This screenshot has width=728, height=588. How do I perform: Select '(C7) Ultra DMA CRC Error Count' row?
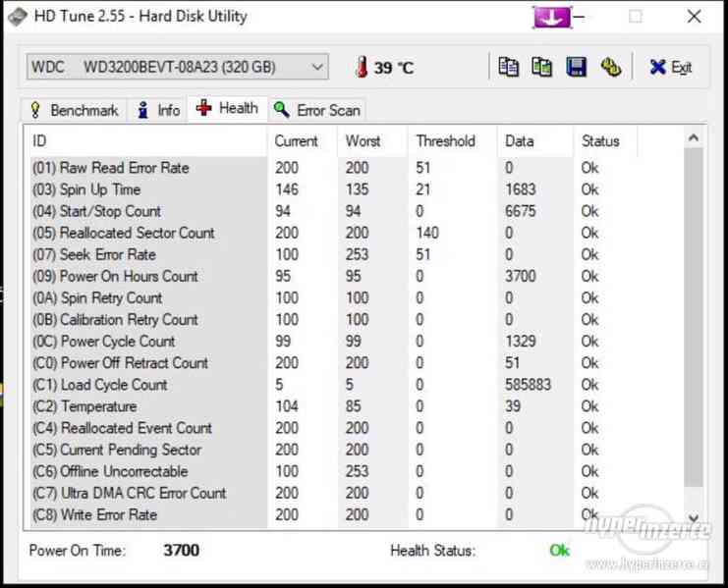(x=334, y=494)
